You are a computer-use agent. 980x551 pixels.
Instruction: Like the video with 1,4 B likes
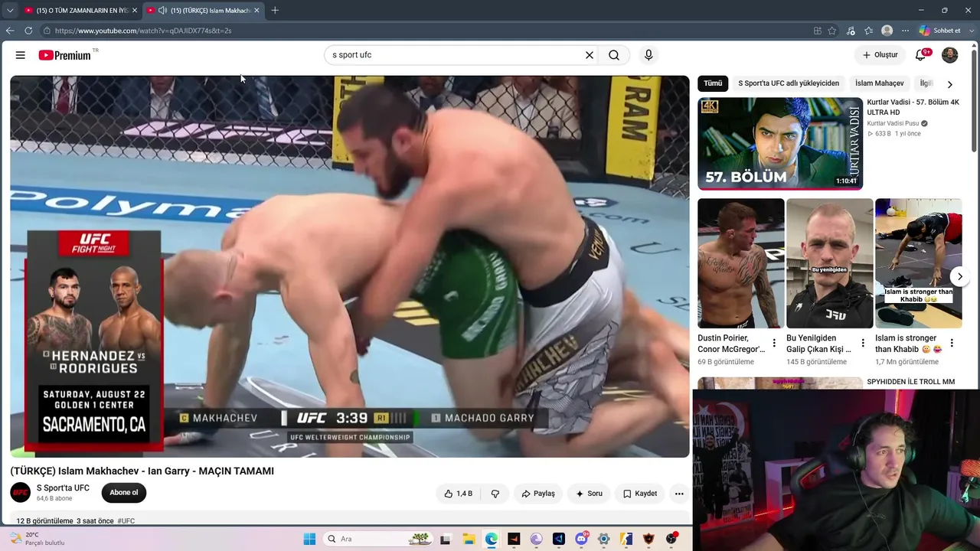click(x=458, y=494)
